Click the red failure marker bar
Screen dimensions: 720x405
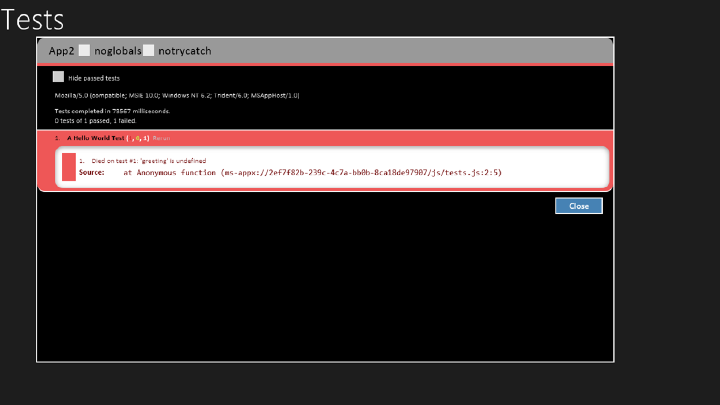tap(69, 167)
